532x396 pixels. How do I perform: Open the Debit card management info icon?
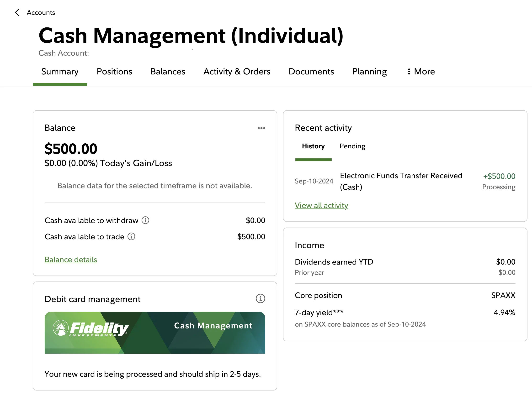click(260, 298)
